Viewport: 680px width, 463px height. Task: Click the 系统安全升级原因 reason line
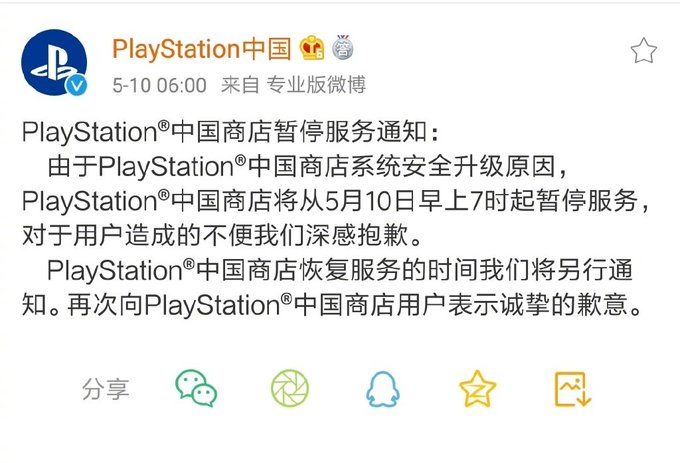(x=307, y=166)
